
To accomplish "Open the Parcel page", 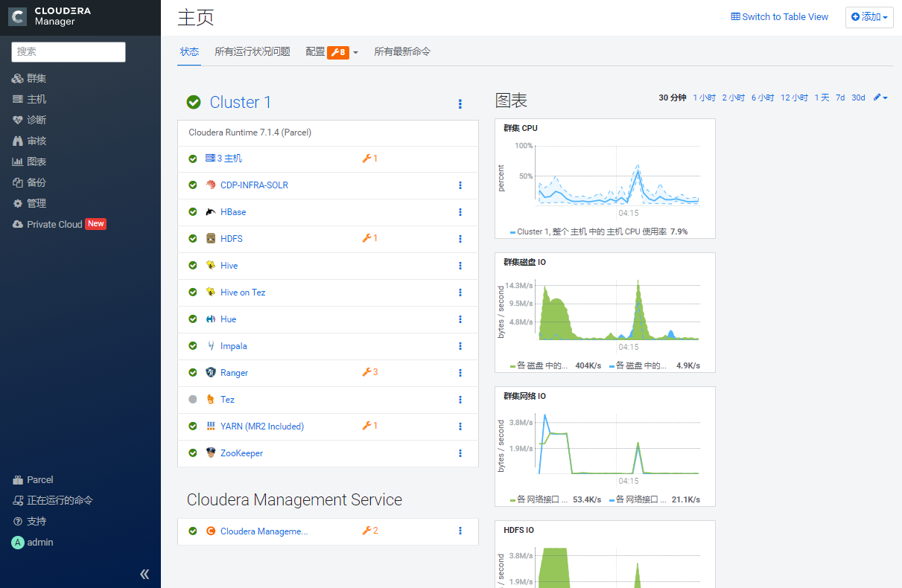I will (34, 480).
